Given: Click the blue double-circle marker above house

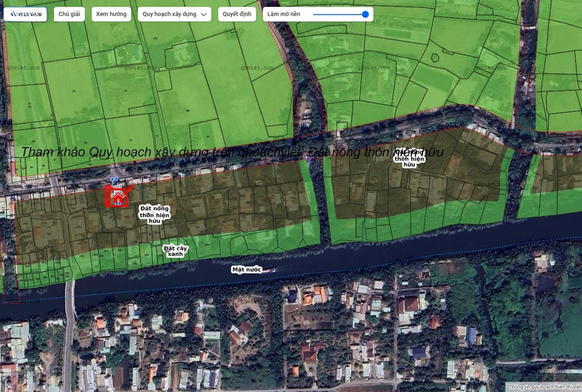Looking at the screenshot, I should pos(114,179).
